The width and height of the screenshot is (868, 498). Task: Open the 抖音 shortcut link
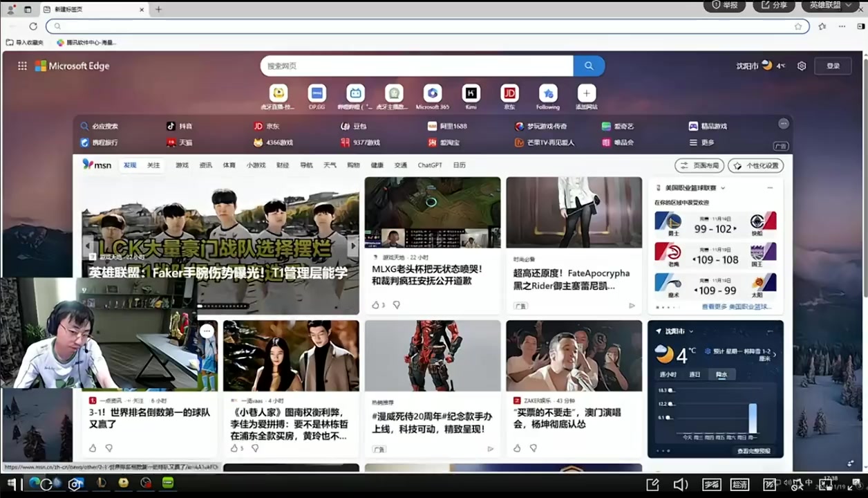pyautogui.click(x=180, y=126)
